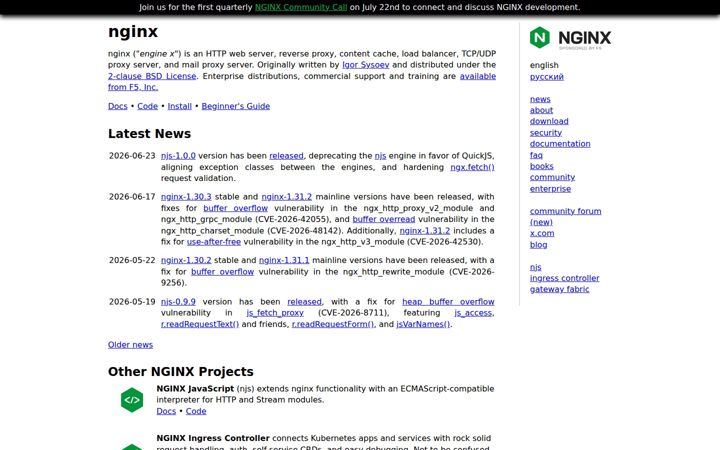This screenshot has width=720, height=450.
Task: Open Code link under NGINX JavaScript
Action: pos(196,411)
